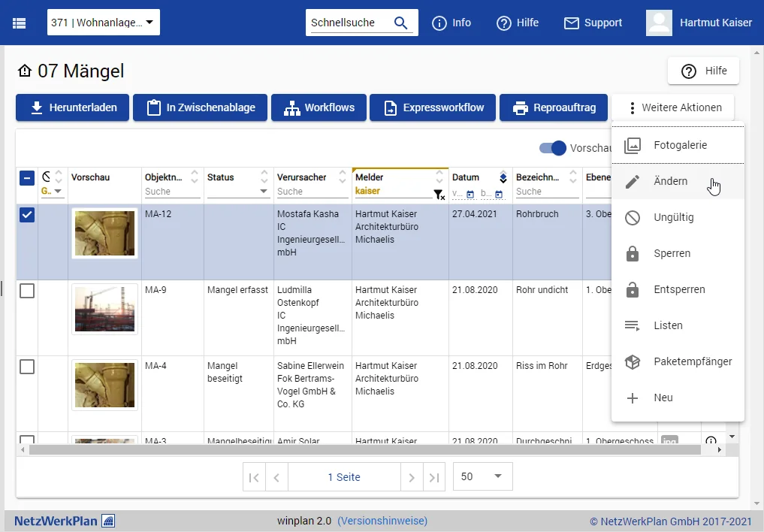Viewport: 764px width, 532px height.
Task: Click the info icon in MA-3 row
Action: (x=711, y=440)
